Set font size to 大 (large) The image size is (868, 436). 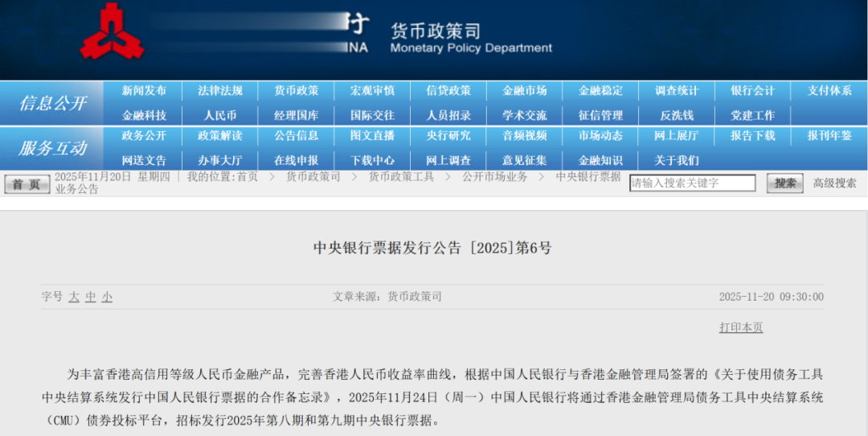[x=74, y=297]
